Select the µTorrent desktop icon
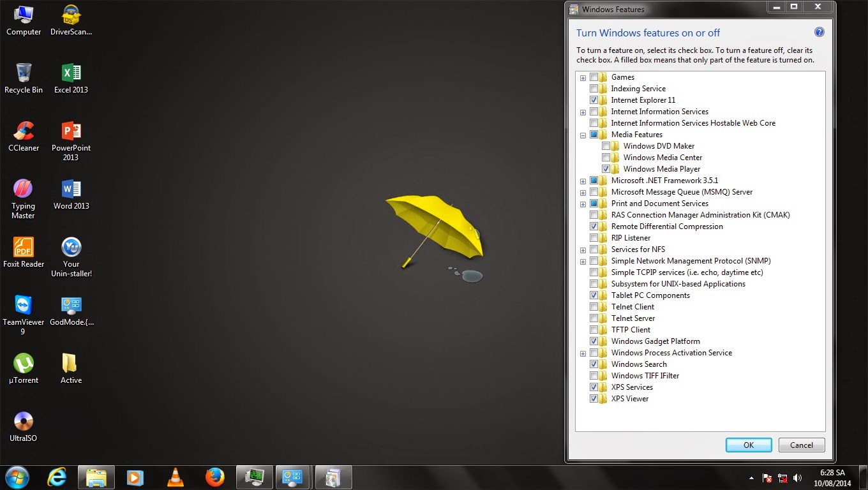 click(x=24, y=369)
